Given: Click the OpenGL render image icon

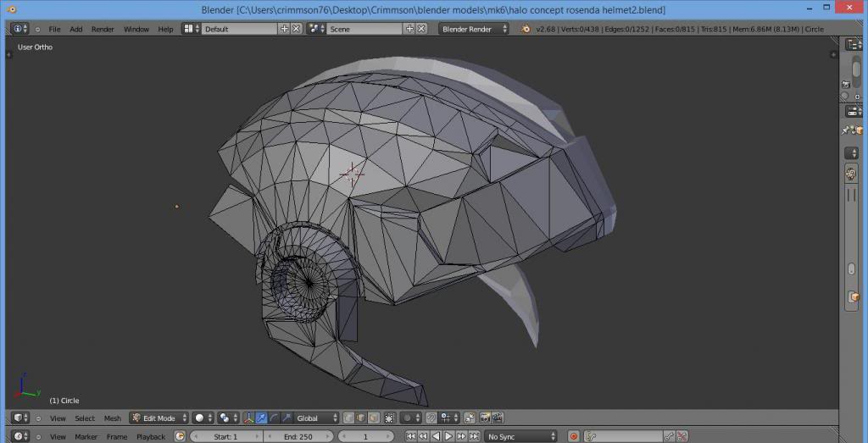Looking at the screenshot, I should point(485,418).
